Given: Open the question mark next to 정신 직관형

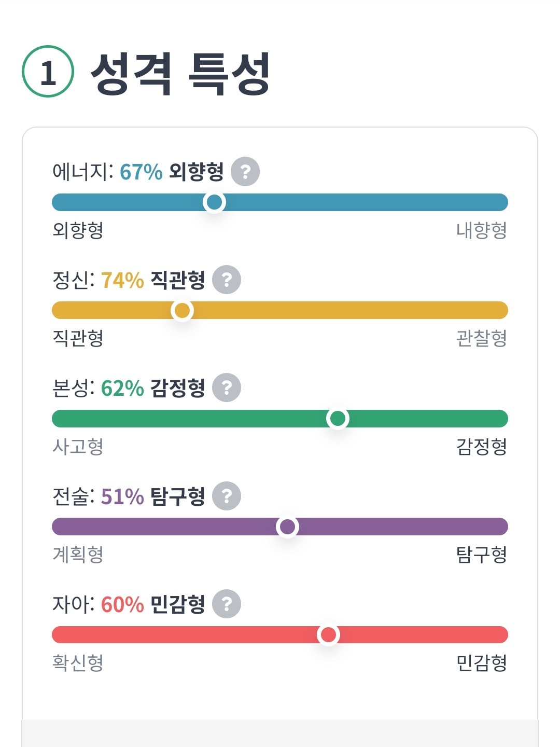Looking at the screenshot, I should pyautogui.click(x=227, y=280).
